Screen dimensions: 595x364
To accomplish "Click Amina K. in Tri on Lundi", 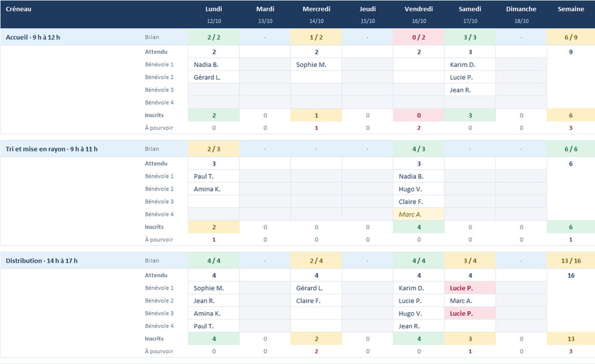I will [214, 189].
